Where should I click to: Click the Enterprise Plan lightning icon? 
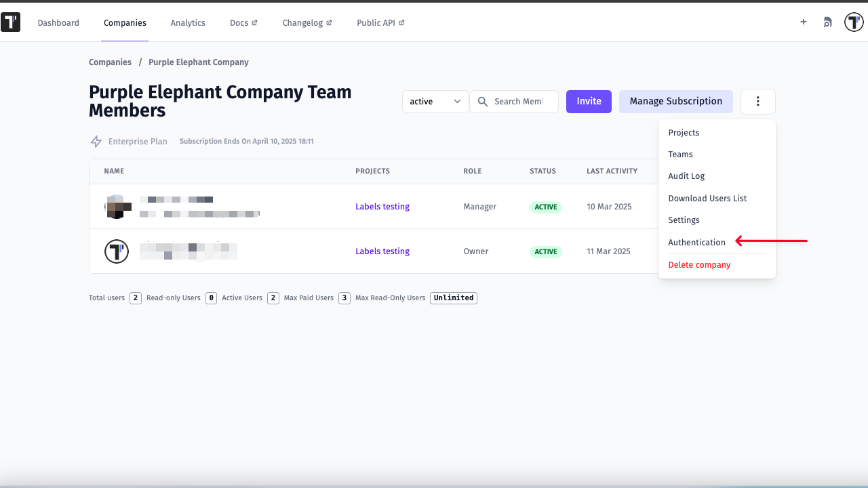[96, 142]
